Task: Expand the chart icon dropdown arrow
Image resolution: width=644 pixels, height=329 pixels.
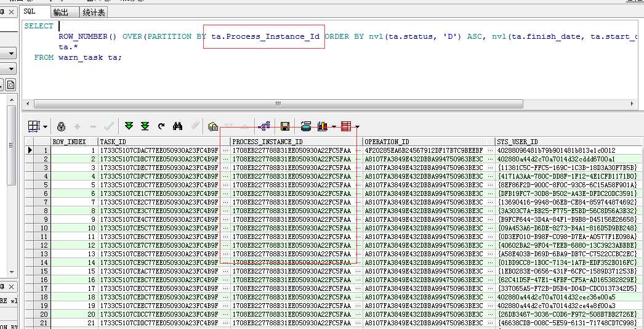Action: [333, 127]
